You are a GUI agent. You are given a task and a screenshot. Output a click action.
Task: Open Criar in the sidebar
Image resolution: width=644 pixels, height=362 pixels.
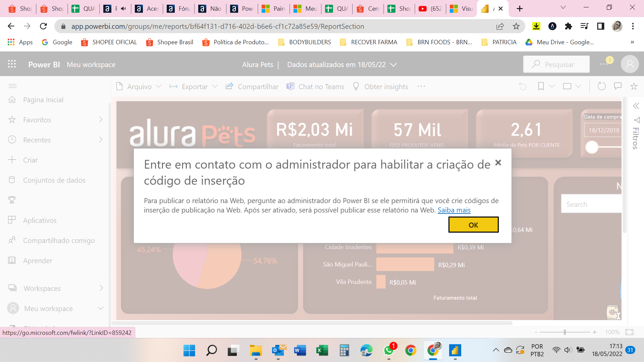(x=30, y=160)
